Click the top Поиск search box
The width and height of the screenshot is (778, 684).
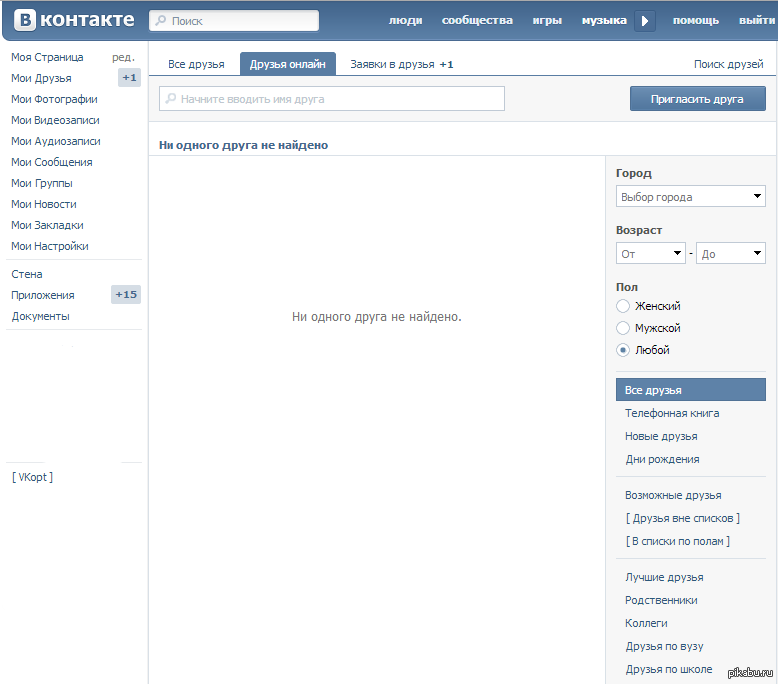(x=234, y=20)
